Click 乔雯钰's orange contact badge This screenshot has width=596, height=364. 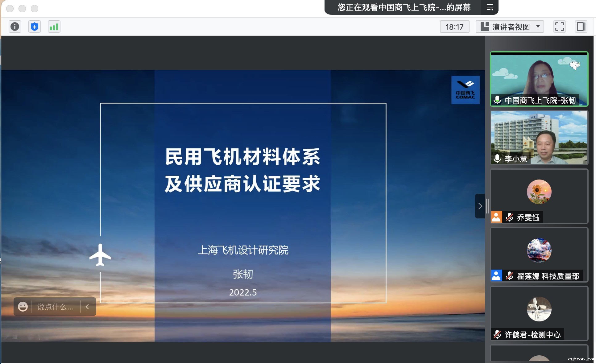click(496, 217)
